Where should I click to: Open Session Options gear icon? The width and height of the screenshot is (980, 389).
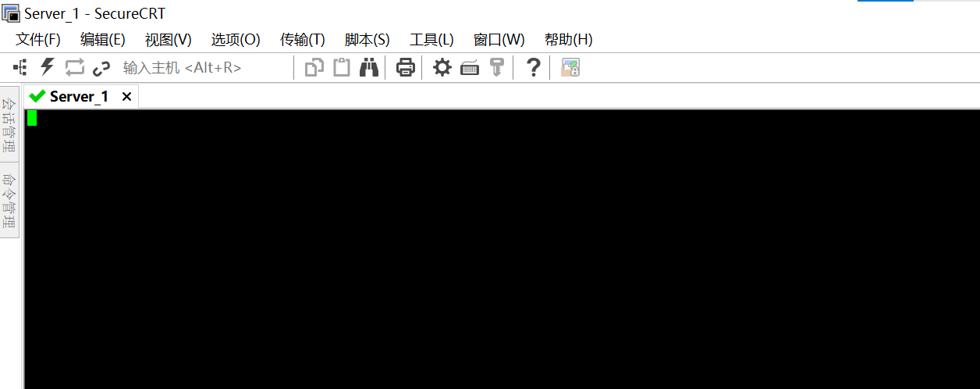(x=442, y=68)
